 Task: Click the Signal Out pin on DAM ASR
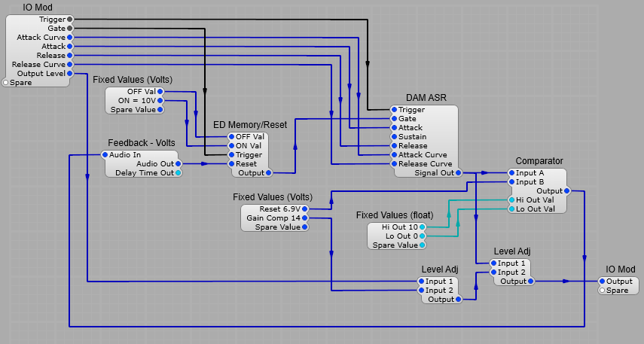pyautogui.click(x=459, y=172)
